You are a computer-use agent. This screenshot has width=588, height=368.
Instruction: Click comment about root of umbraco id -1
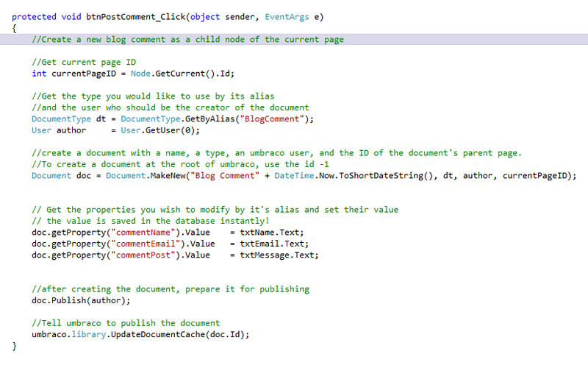pos(180,164)
